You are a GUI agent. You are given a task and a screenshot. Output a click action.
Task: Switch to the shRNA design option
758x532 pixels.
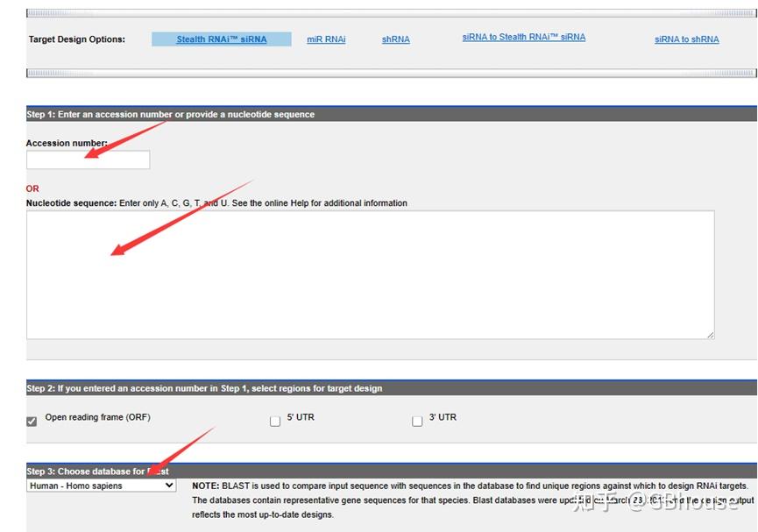coord(396,39)
